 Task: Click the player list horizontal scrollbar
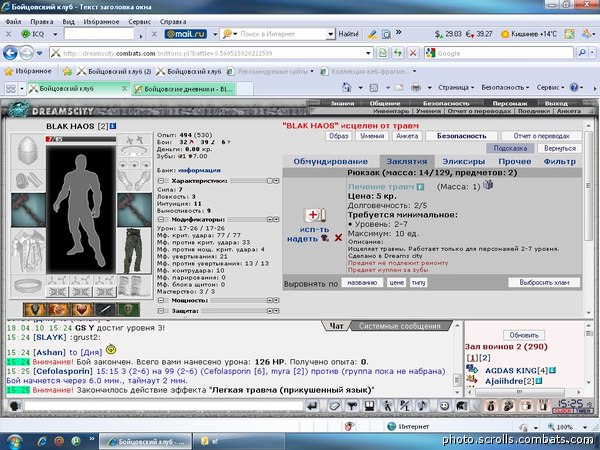519,392
